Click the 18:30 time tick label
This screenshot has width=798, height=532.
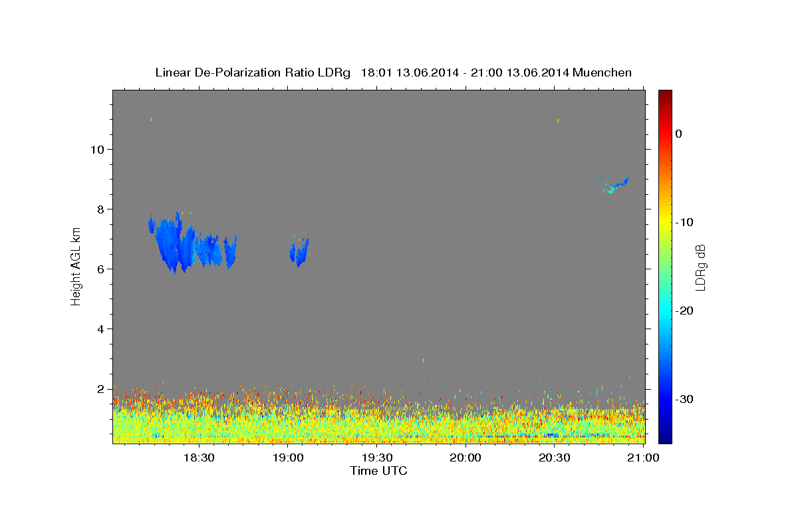click(x=198, y=458)
